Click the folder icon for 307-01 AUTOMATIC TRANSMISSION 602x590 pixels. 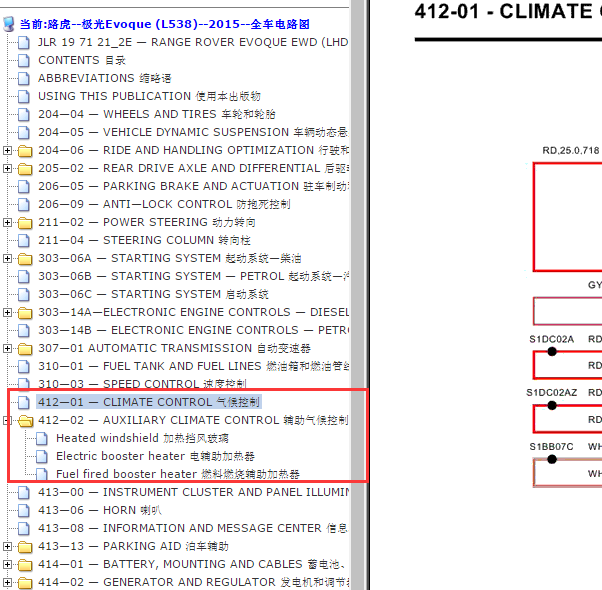(x=25, y=349)
